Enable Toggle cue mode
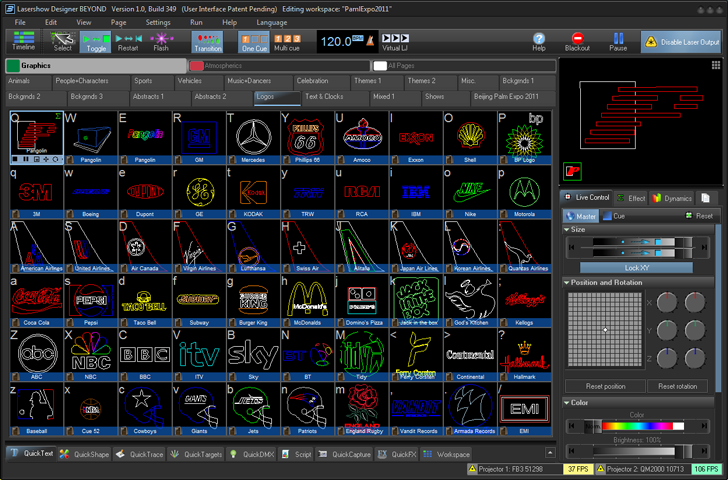This screenshot has width=728, height=480. [96, 41]
